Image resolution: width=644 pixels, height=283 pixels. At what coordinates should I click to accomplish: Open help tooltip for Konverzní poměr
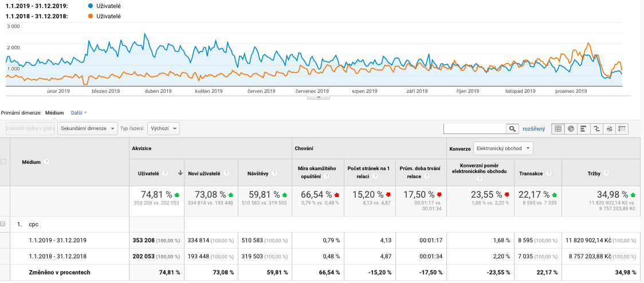point(480,179)
